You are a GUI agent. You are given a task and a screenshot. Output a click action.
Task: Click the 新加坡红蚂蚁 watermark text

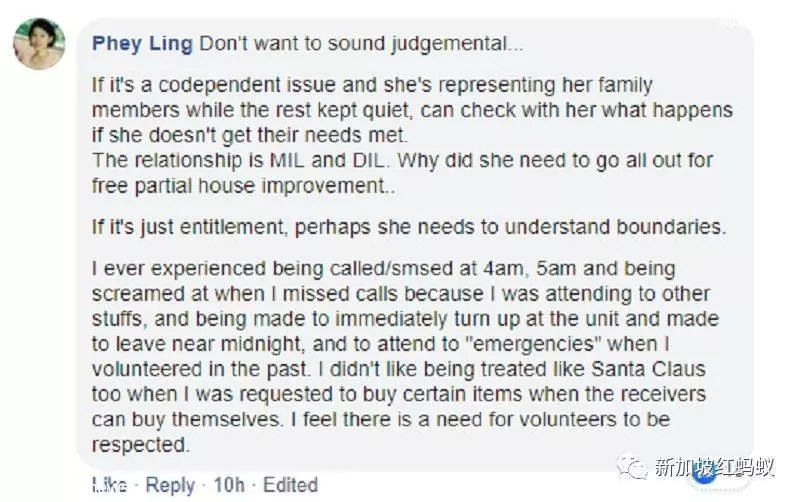click(x=714, y=467)
